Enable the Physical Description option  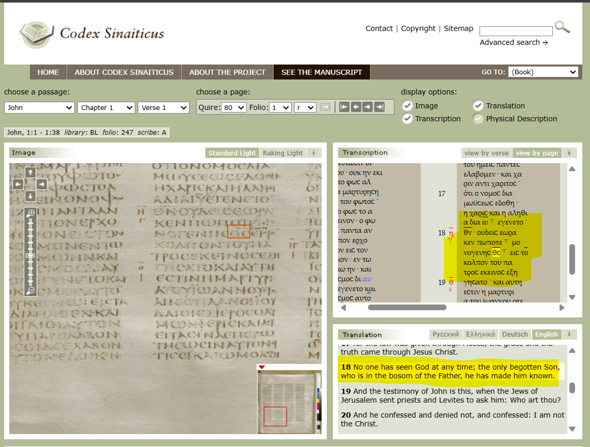click(478, 119)
